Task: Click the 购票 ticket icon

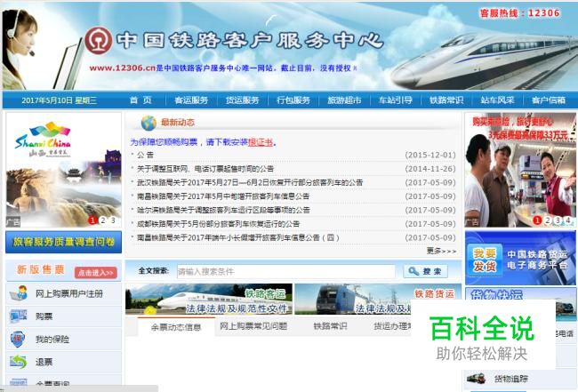Action: (x=19, y=316)
